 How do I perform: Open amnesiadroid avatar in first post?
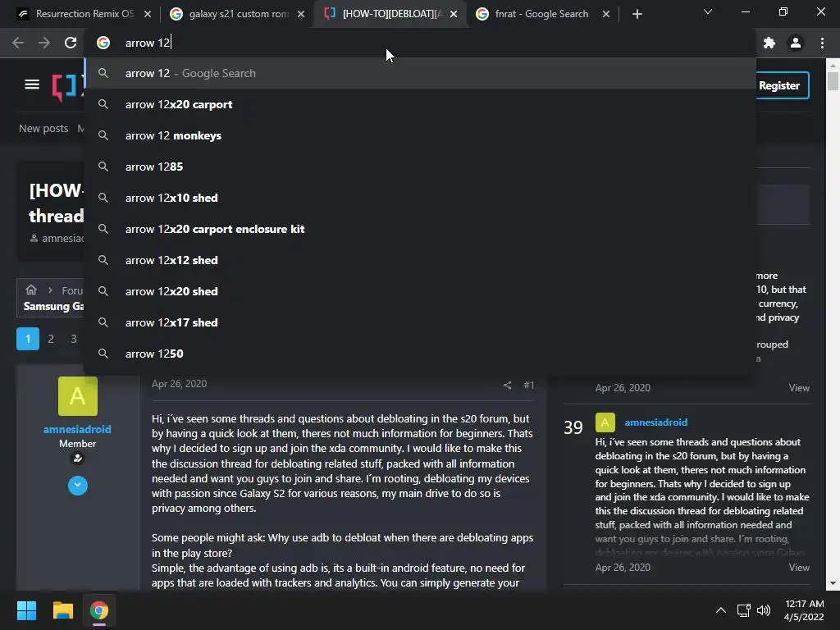78,396
